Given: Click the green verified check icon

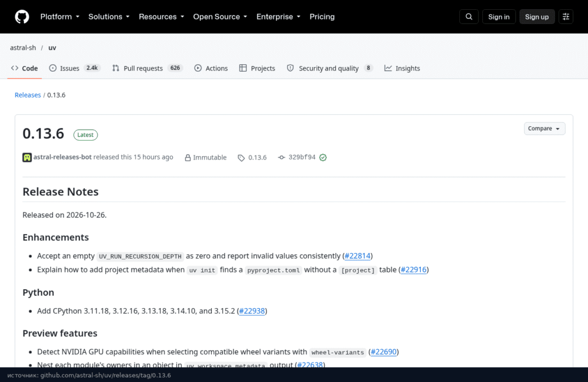Looking at the screenshot, I should [323, 157].
